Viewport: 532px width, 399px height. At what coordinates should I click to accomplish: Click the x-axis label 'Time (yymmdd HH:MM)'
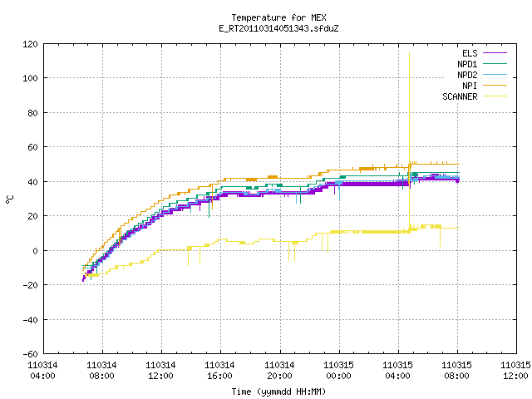pyautogui.click(x=278, y=392)
